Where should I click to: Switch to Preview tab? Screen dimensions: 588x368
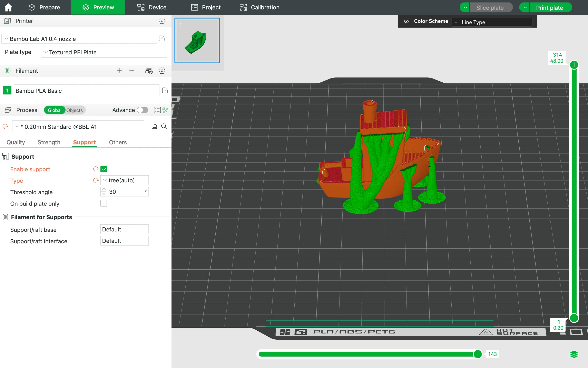coord(98,7)
